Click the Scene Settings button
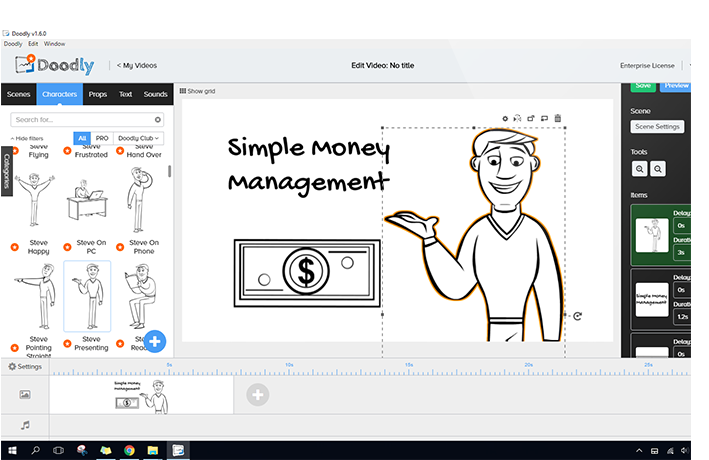 click(657, 127)
